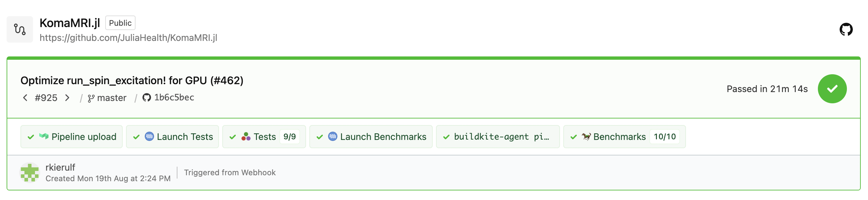This screenshot has height=200, width=868.
Task: Select the Pipeline upload step
Action: 72,137
